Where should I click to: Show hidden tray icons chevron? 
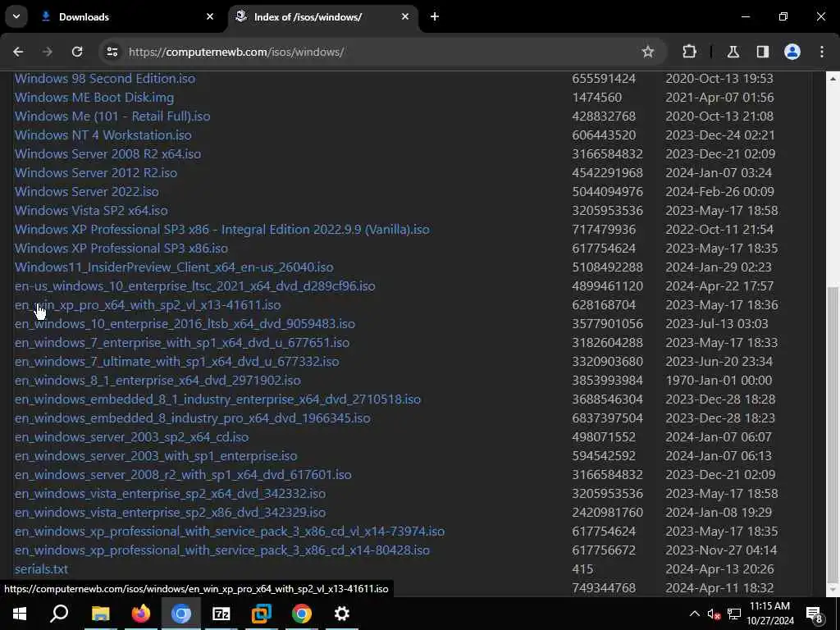click(x=694, y=614)
